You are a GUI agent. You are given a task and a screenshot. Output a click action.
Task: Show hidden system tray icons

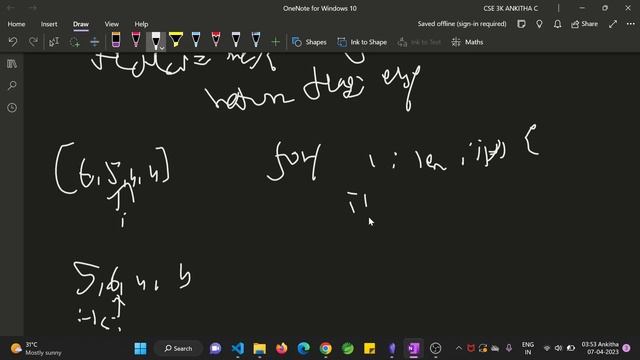[458, 348]
